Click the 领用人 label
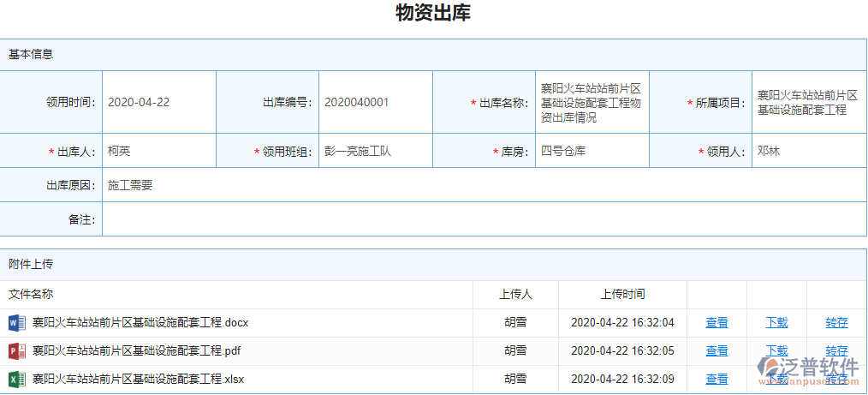868x395 pixels. tap(722, 152)
